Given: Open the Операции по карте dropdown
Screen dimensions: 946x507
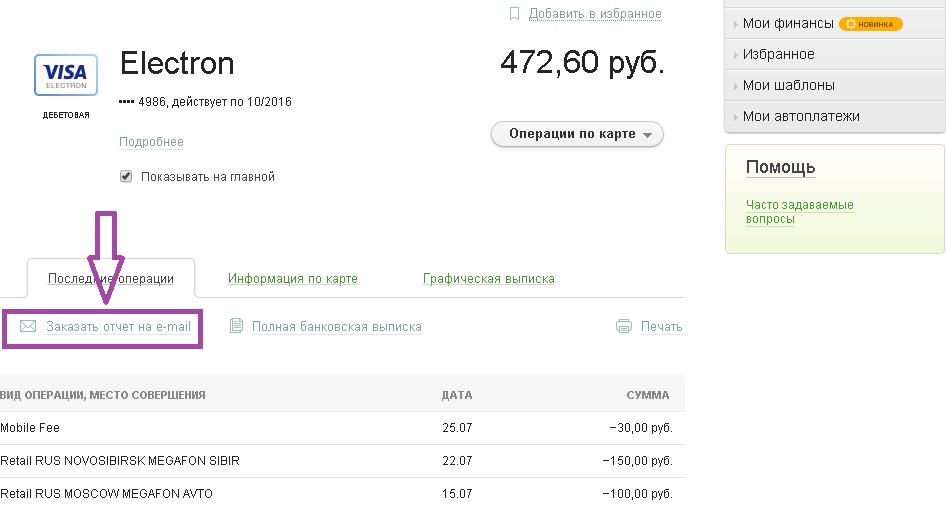Looking at the screenshot, I should pyautogui.click(x=577, y=134).
